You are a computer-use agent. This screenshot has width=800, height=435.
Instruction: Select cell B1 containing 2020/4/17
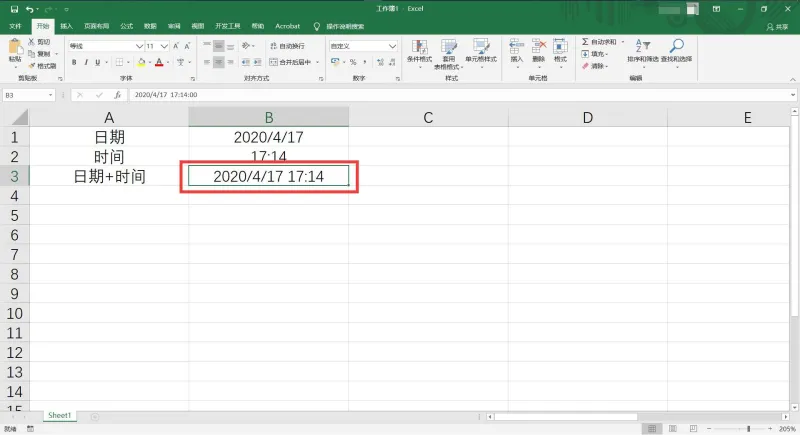click(x=268, y=137)
